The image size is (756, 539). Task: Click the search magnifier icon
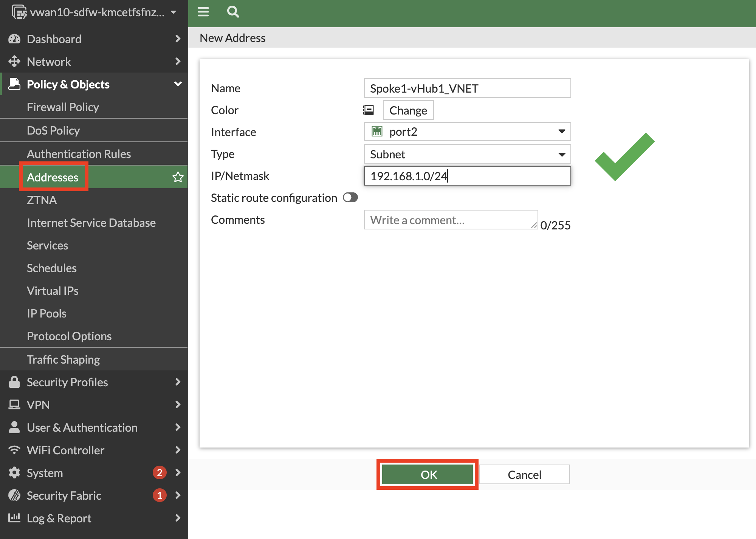[x=233, y=12]
